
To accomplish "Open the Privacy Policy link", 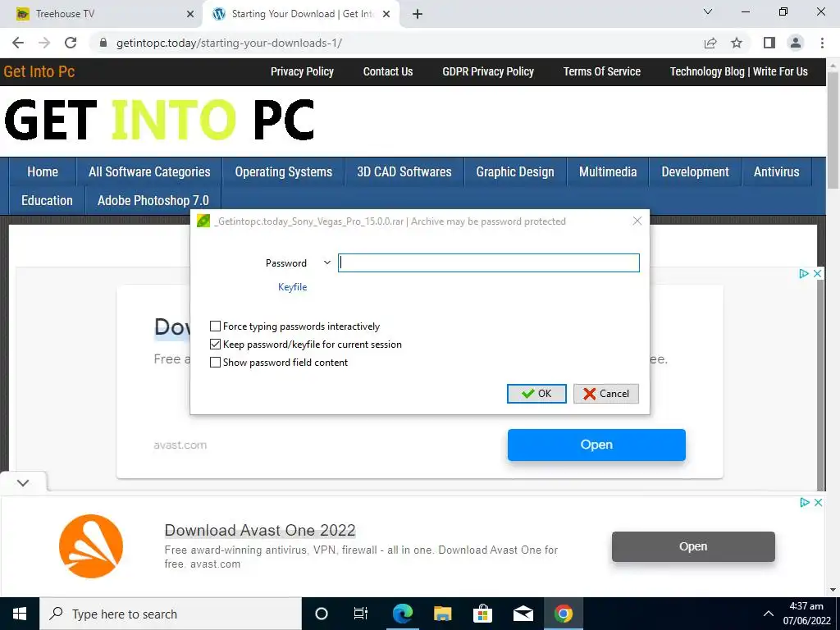I will click(x=302, y=72).
